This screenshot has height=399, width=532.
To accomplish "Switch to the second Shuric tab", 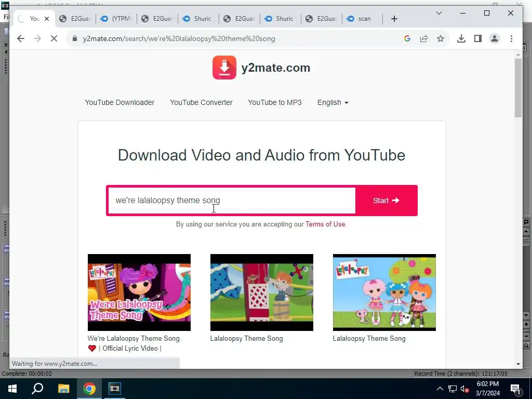I will (281, 19).
